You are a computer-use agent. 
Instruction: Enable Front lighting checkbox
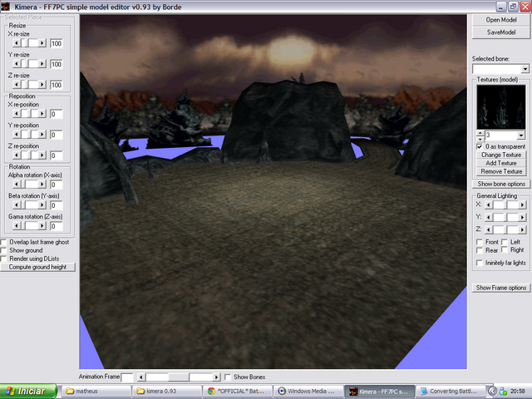[x=480, y=242]
